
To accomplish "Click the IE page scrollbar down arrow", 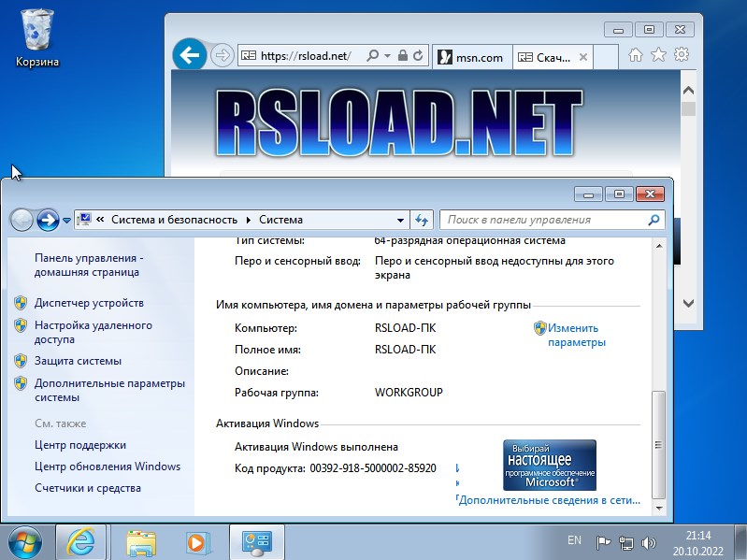I will (x=688, y=303).
